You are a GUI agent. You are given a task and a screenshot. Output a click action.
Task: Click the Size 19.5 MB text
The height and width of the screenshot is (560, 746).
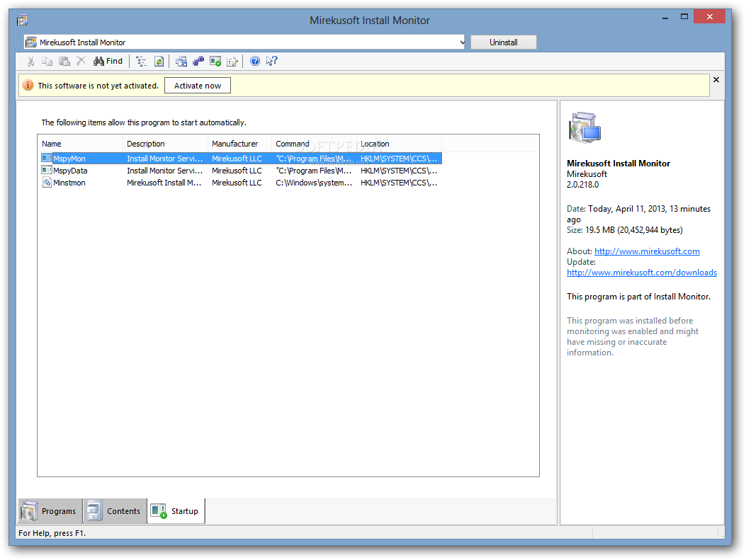(x=625, y=230)
